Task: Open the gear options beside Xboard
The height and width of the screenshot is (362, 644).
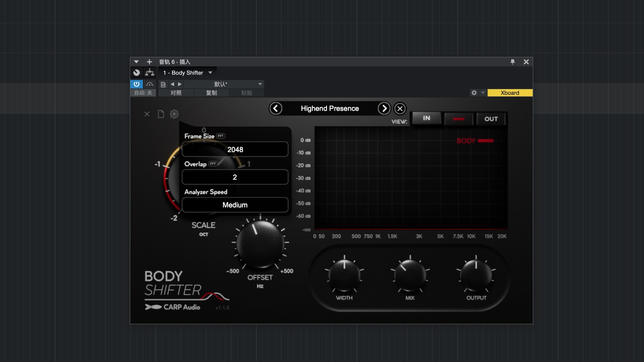Action: pyautogui.click(x=474, y=93)
